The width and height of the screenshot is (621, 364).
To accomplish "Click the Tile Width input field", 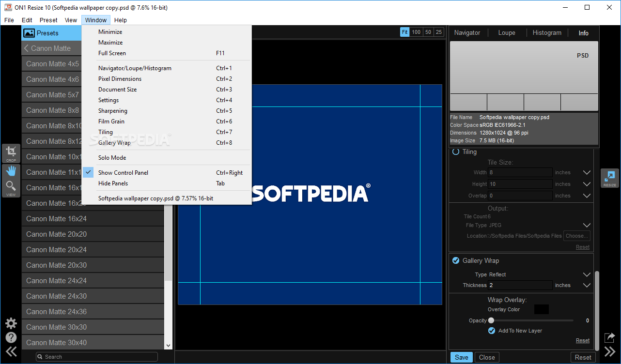I will click(x=520, y=172).
